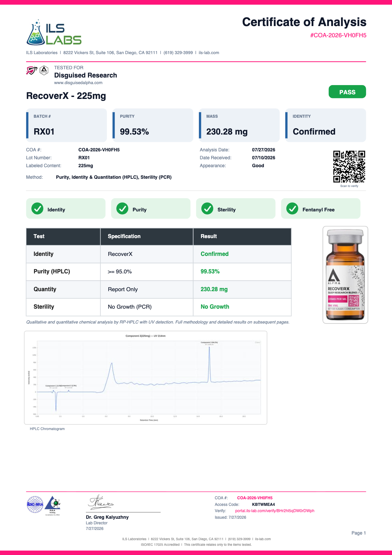Click the access code KBTWMEA4
Image resolution: width=392 pixels, height=555 pixels.
[x=264, y=505]
